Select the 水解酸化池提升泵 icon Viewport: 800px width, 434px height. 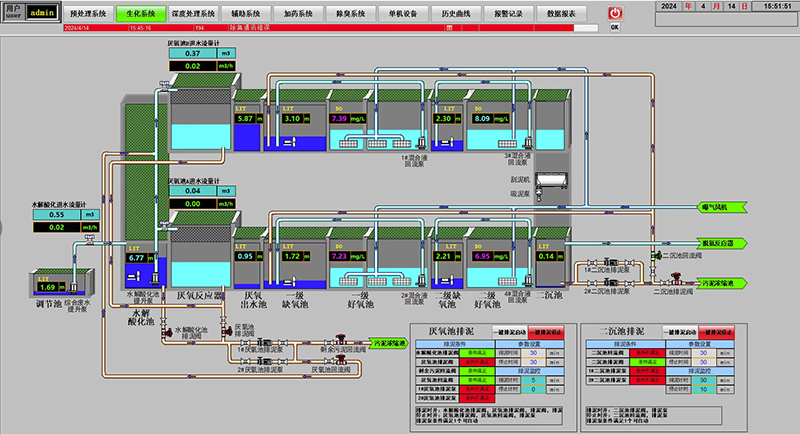click(x=155, y=278)
